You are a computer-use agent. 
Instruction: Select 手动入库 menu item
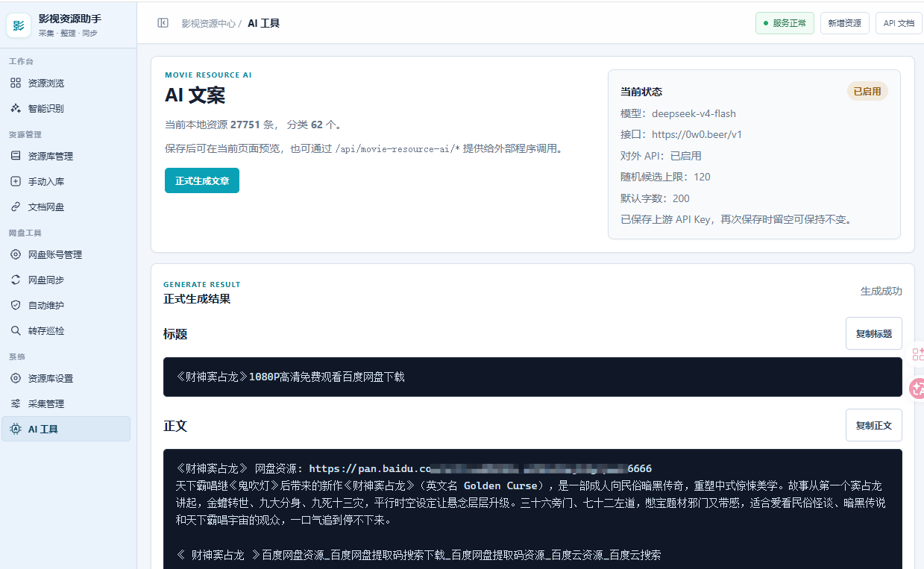pyautogui.click(x=66, y=181)
